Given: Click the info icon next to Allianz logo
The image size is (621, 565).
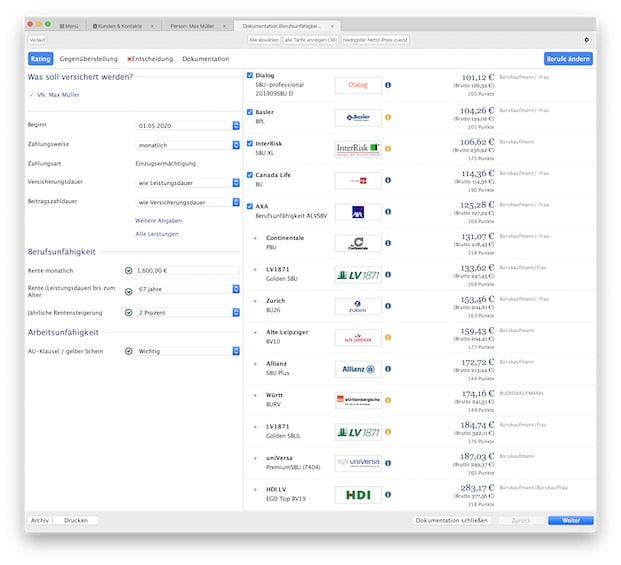Looking at the screenshot, I should point(388,369).
